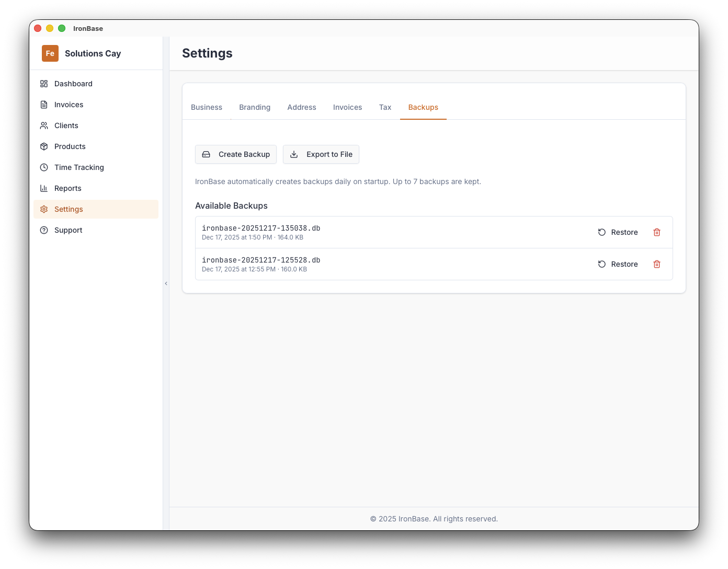Viewport: 728px width, 569px height.
Task: Click Export to File
Action: click(321, 154)
